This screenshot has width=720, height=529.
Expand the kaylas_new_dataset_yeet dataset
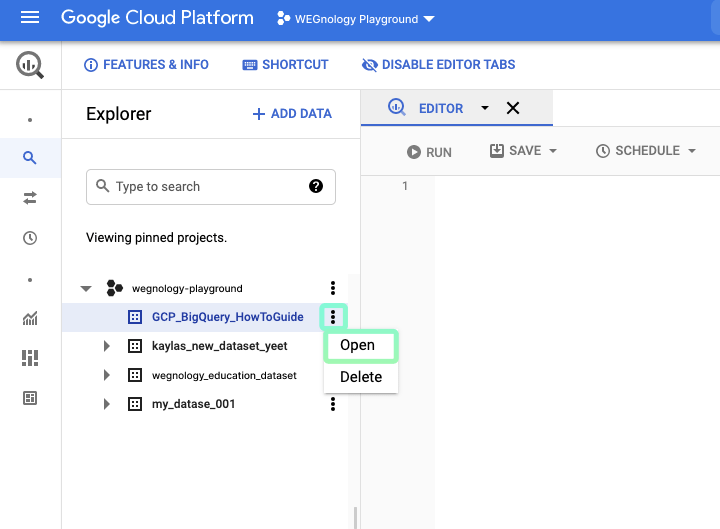pos(107,346)
